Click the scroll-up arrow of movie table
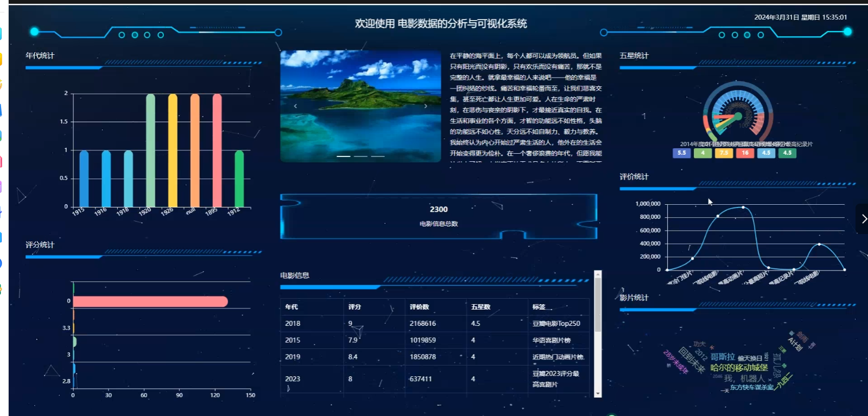 tap(598, 274)
